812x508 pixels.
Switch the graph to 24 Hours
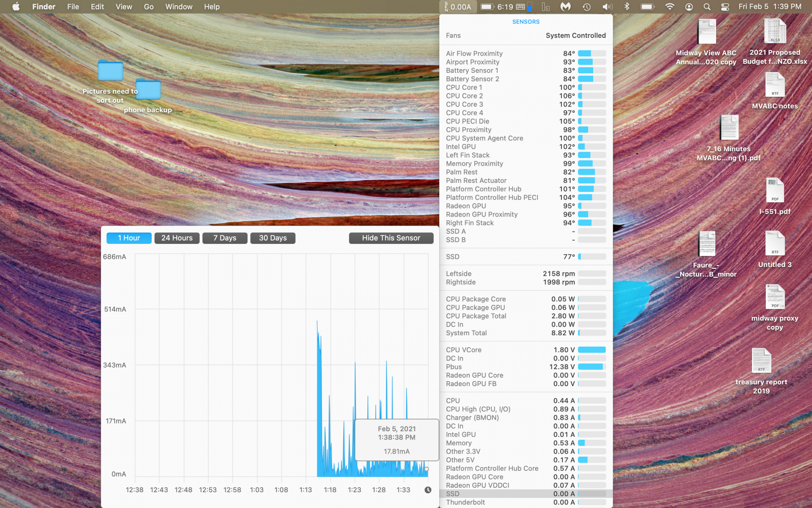pyautogui.click(x=177, y=238)
